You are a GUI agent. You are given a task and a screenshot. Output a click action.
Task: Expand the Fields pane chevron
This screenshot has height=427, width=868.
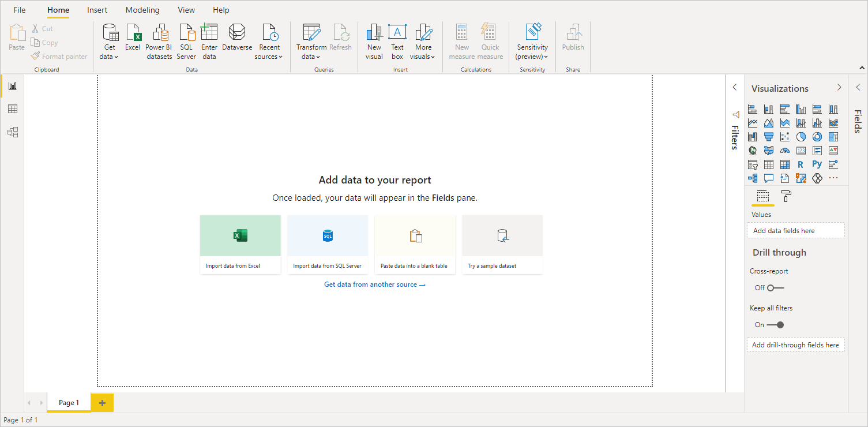(858, 87)
